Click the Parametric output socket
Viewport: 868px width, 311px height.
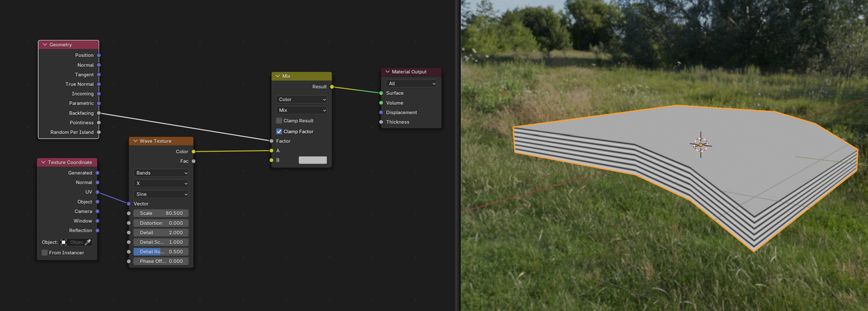[x=99, y=103]
